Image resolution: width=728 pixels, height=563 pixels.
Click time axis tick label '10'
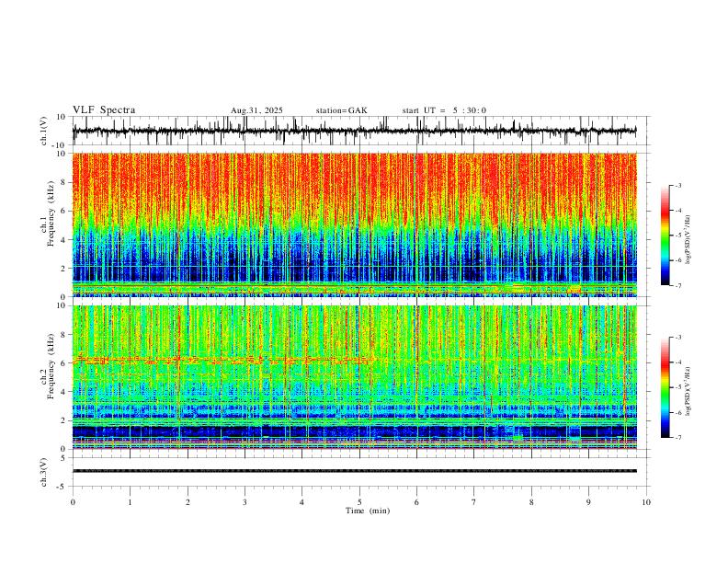click(646, 502)
